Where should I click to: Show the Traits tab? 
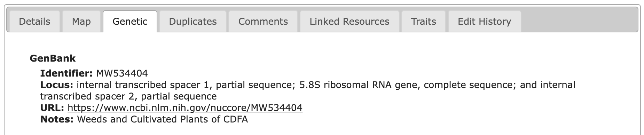click(424, 22)
